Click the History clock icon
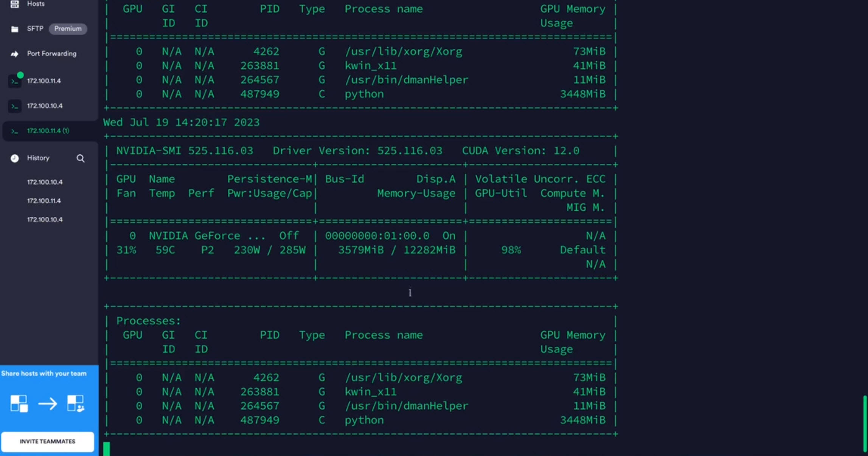The width and height of the screenshot is (868, 456). 14,158
